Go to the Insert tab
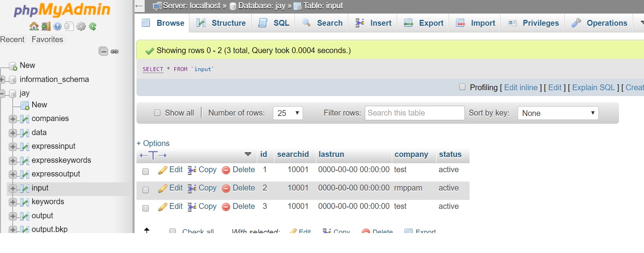644x253 pixels. (373, 23)
